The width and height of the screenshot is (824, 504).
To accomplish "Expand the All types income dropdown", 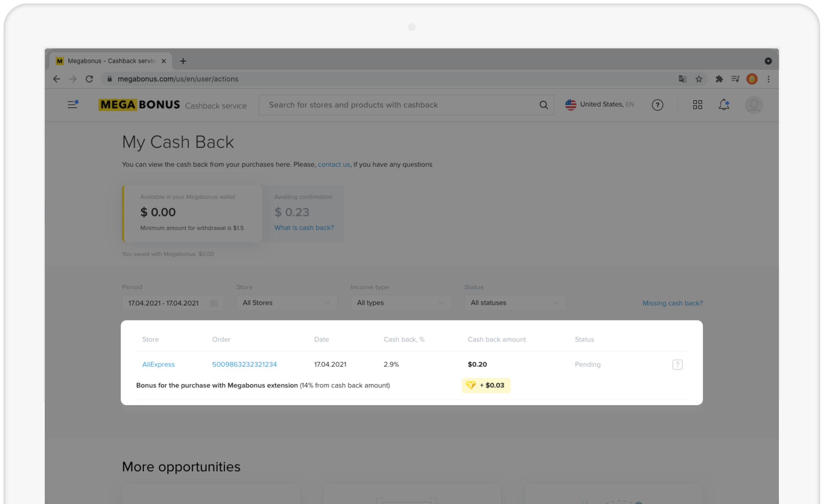I will (x=401, y=303).
